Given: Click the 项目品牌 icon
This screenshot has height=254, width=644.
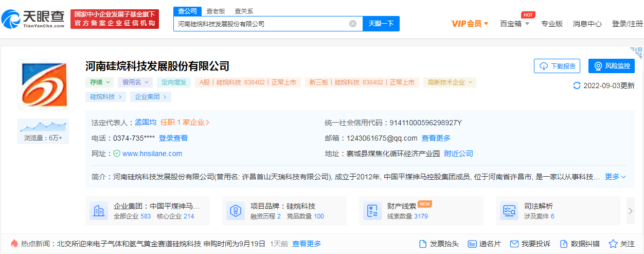Looking at the screenshot, I should point(236,210).
